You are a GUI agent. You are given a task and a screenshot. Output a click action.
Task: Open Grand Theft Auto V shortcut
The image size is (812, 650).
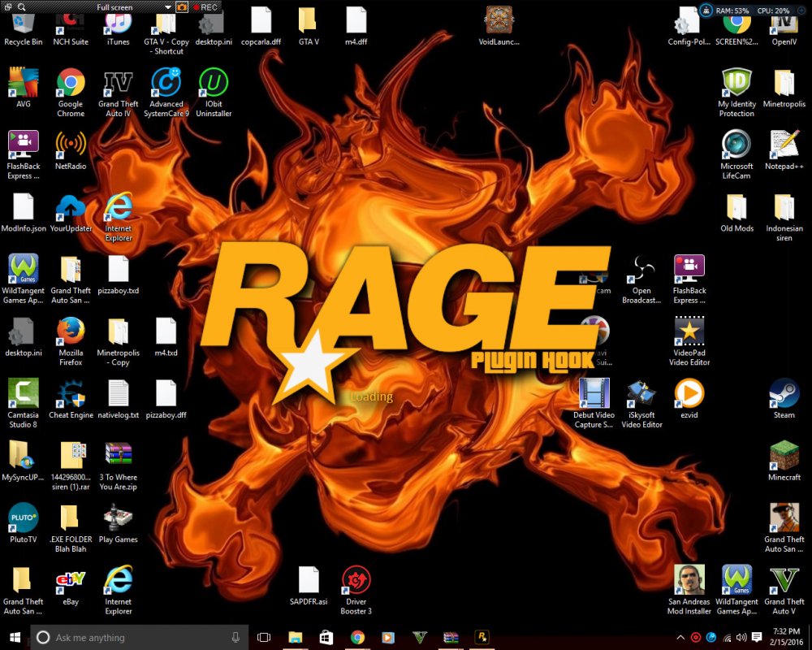pyautogui.click(x=784, y=590)
